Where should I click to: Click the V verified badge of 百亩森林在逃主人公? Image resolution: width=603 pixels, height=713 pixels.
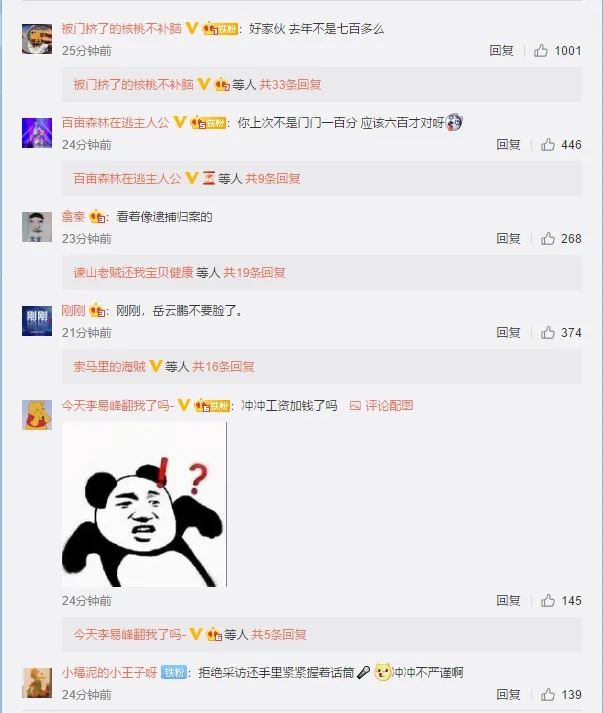pyautogui.click(x=180, y=122)
